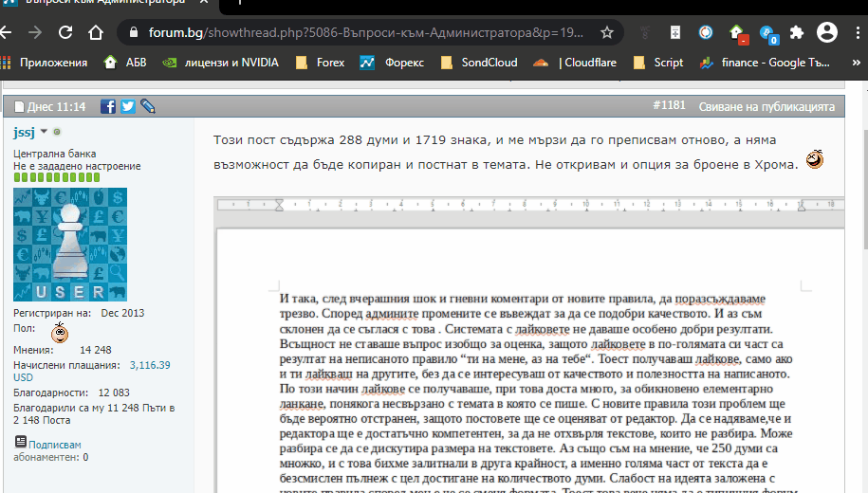Open Chrome three-dot menu
Viewport: 868px width, 493px height.
(x=855, y=32)
